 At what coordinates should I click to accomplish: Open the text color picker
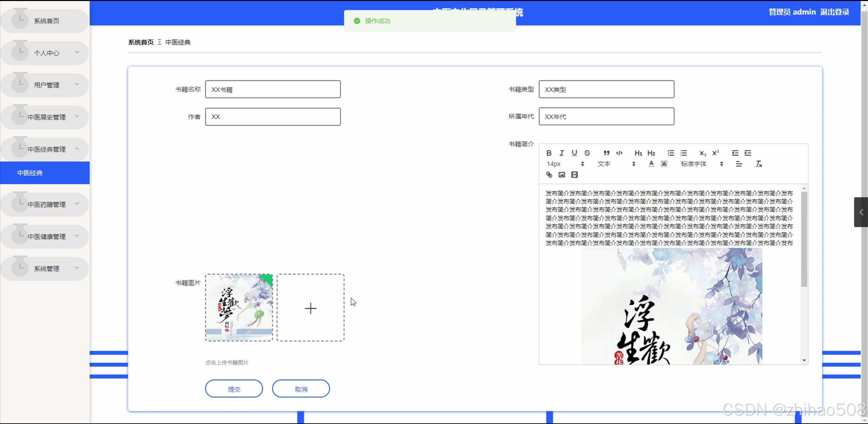coord(651,164)
